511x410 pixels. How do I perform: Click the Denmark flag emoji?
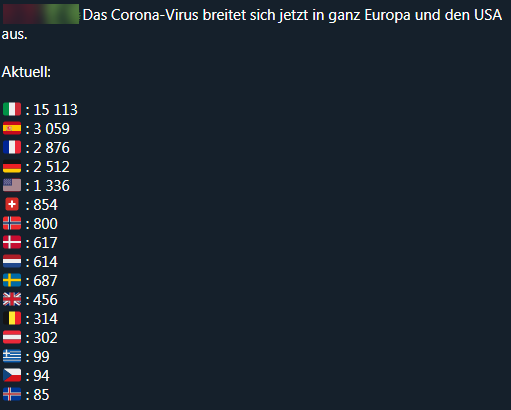click(12, 242)
